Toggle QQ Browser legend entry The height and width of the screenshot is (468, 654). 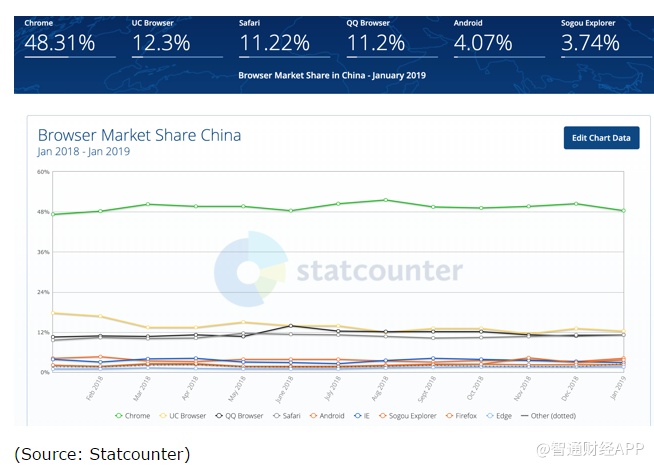pos(240,415)
